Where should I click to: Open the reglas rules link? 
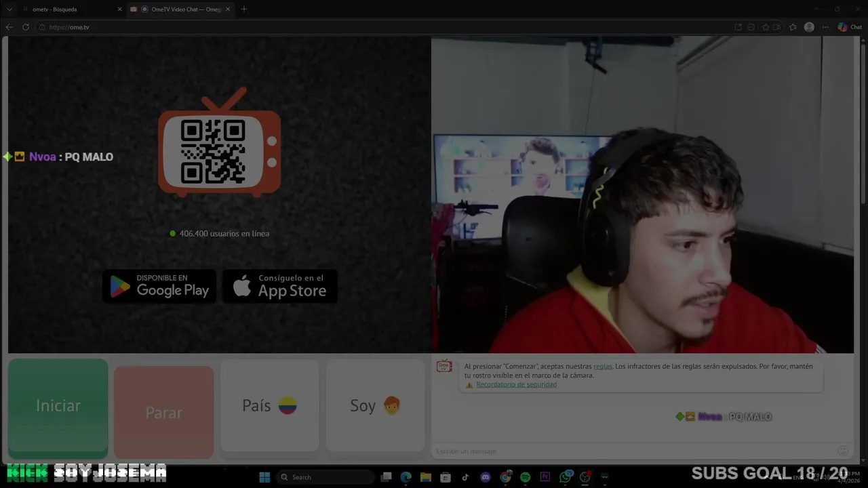(x=603, y=366)
